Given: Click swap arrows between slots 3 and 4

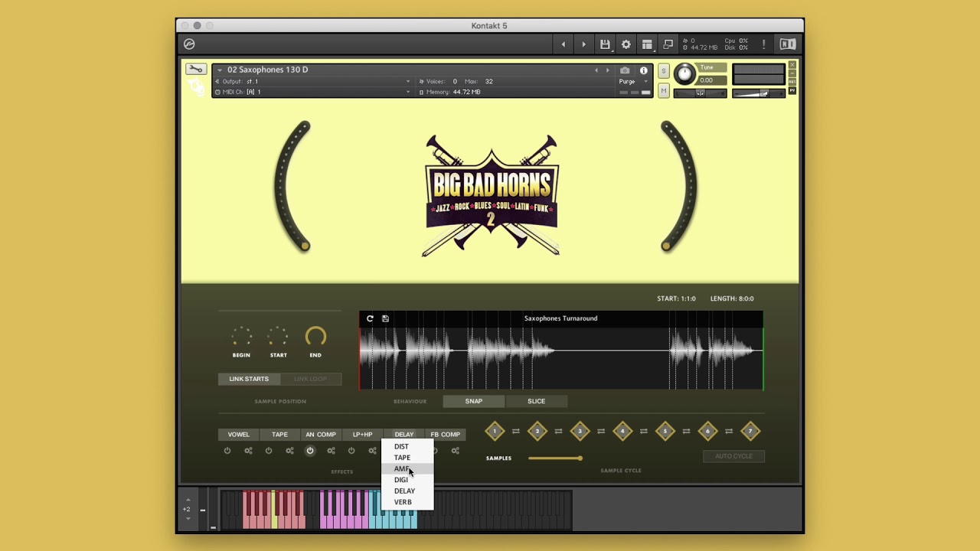Looking at the screenshot, I should coord(601,432).
